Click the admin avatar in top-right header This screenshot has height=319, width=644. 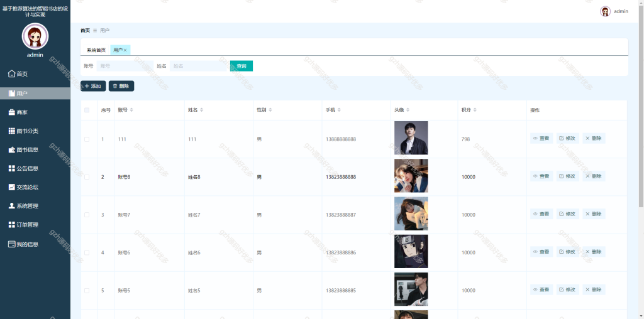tap(605, 11)
